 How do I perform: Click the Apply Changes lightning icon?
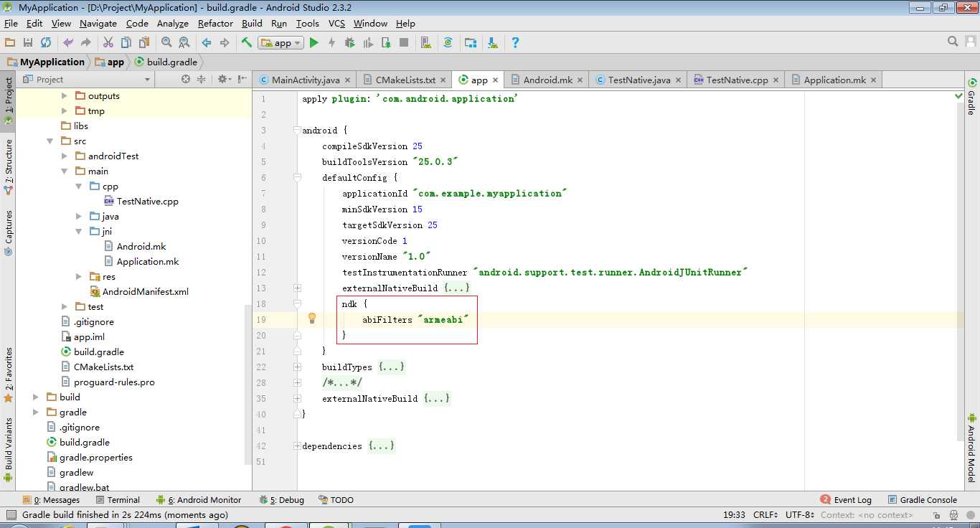coord(331,43)
